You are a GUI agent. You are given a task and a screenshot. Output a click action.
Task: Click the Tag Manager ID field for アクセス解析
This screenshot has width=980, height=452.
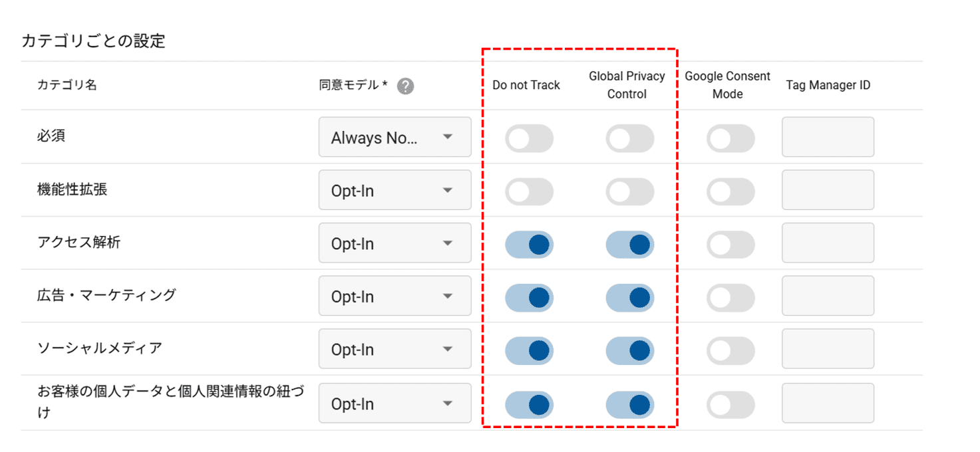tap(828, 243)
